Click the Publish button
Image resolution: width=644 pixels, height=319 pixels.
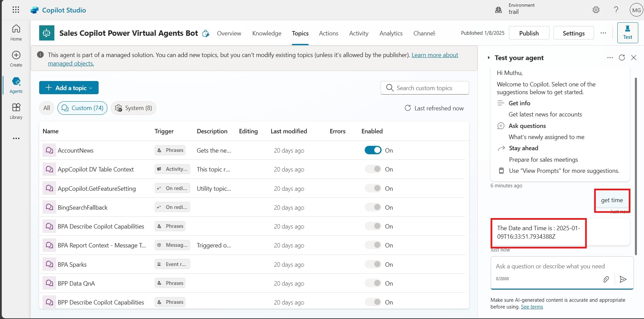coord(529,33)
